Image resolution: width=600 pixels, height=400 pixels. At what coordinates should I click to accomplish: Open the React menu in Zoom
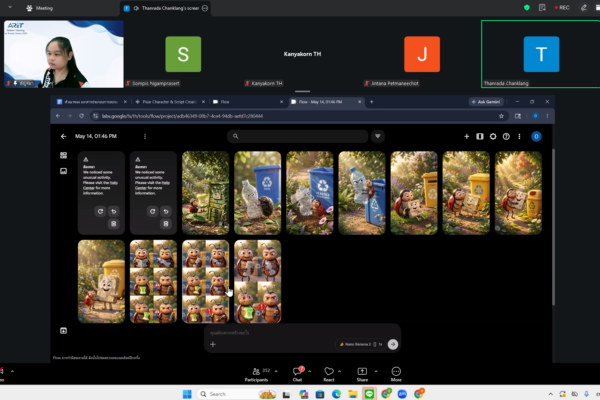329,374
